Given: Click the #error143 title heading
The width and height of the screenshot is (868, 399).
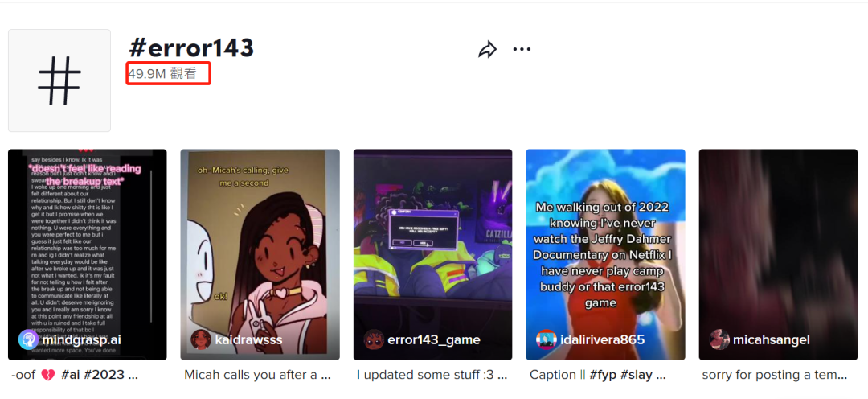Looking at the screenshot, I should tap(191, 49).
